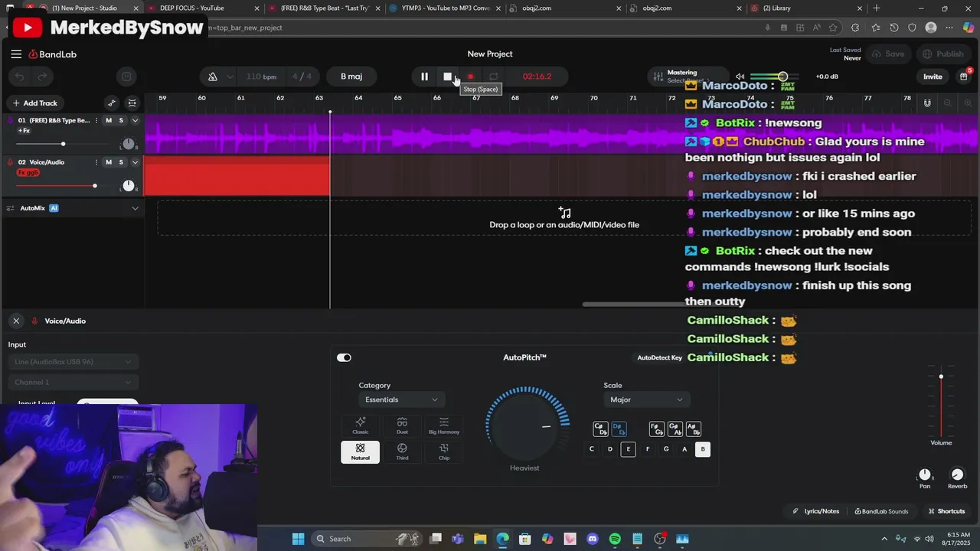This screenshot has height=551, width=980.
Task: Toggle the metronome icon
Action: tap(213, 77)
